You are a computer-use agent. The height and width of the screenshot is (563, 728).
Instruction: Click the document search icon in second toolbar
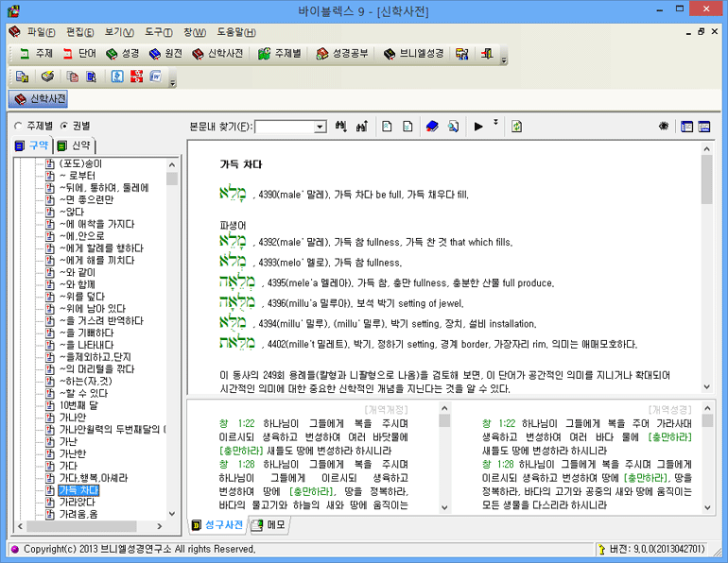point(91,77)
